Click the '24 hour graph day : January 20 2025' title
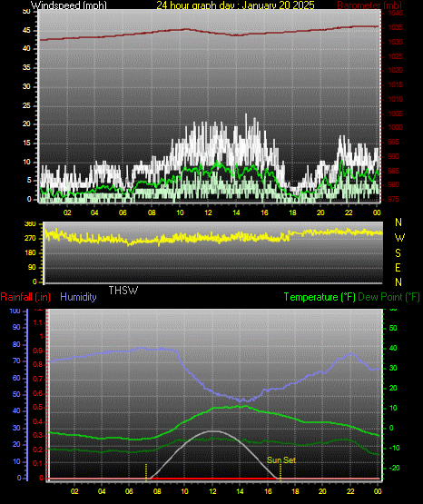Image resolution: width=423 pixels, height=504 pixels. (x=235, y=5)
